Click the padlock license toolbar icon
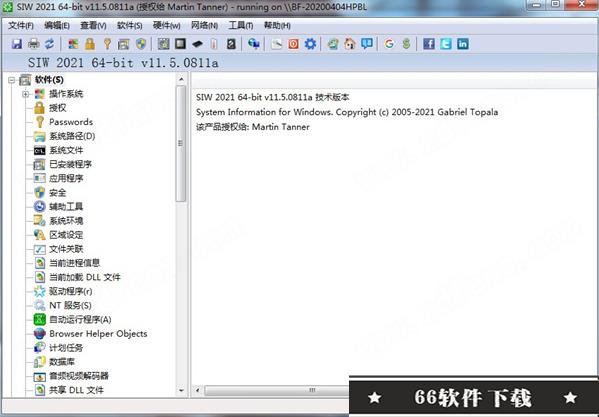The height and width of the screenshot is (417, 599). tap(90, 44)
